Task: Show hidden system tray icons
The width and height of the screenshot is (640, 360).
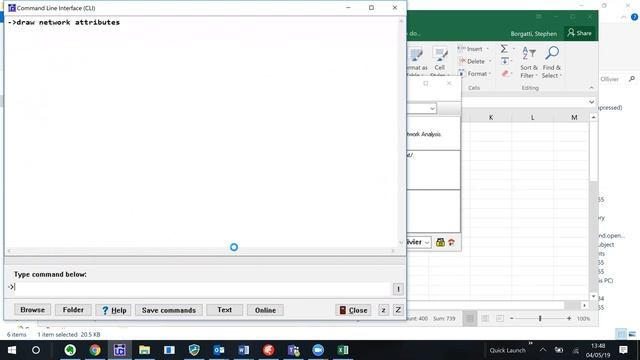Action: (543, 350)
